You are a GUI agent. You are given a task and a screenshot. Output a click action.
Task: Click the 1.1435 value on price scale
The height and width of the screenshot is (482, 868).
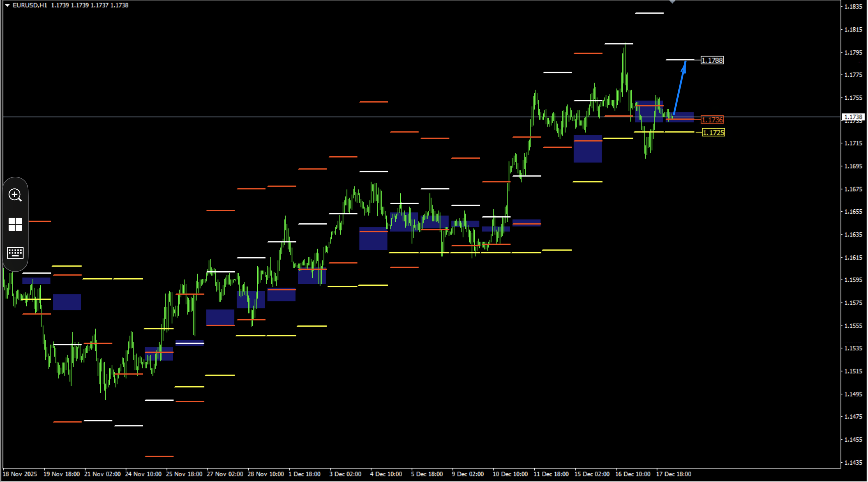point(853,462)
